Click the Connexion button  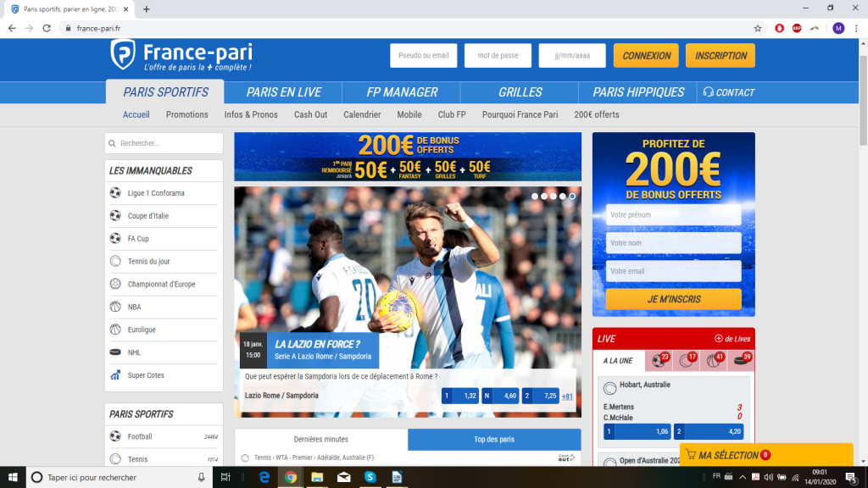coord(646,55)
